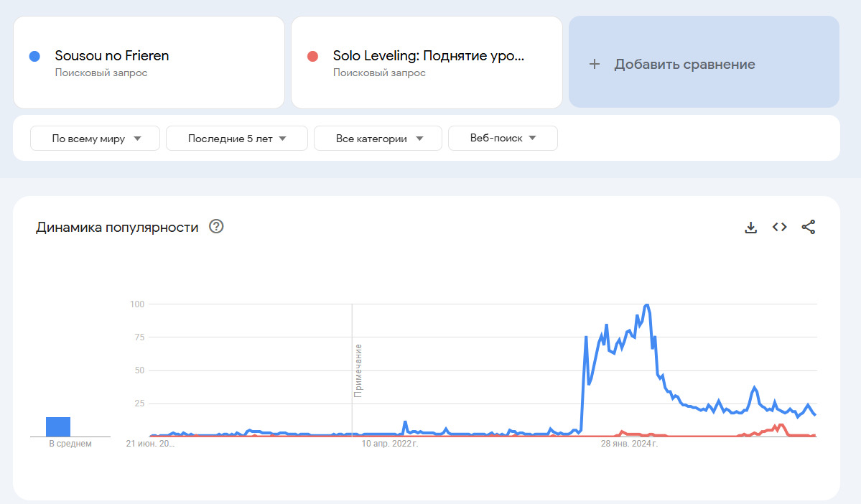
Task: Expand the По всему миру region dropdown
Action: [95, 139]
